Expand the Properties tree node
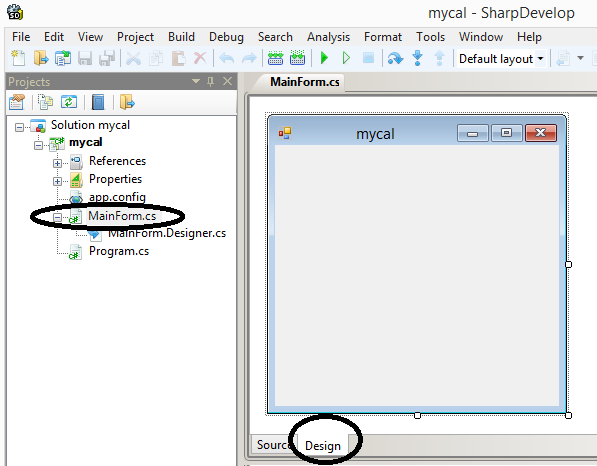This screenshot has height=466, width=597. (x=57, y=181)
